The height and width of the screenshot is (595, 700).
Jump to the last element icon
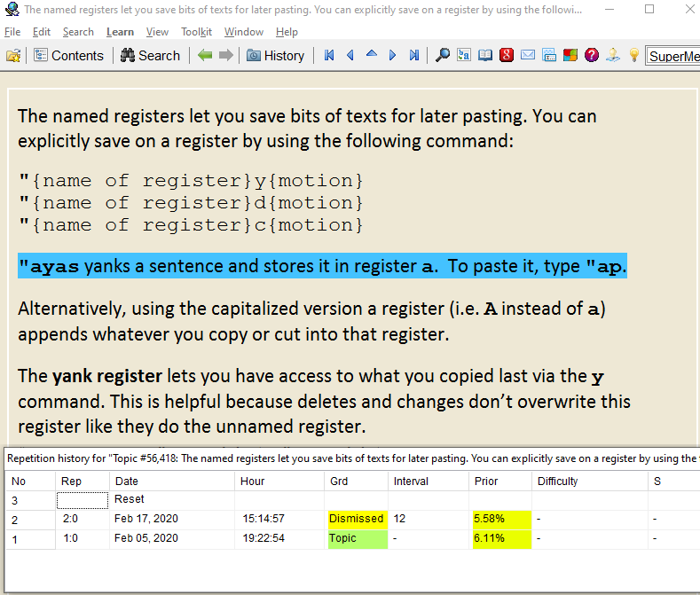(414, 55)
